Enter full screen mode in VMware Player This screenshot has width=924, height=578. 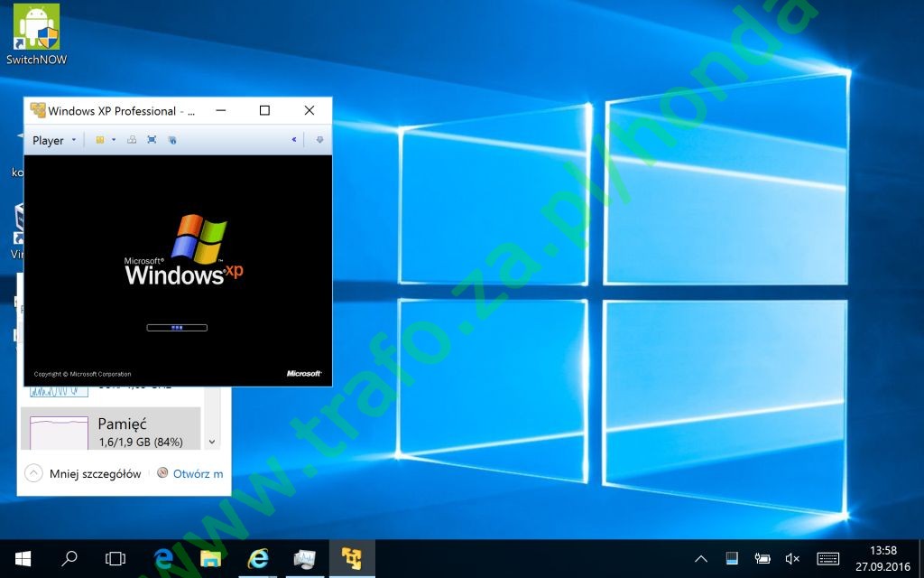click(152, 140)
